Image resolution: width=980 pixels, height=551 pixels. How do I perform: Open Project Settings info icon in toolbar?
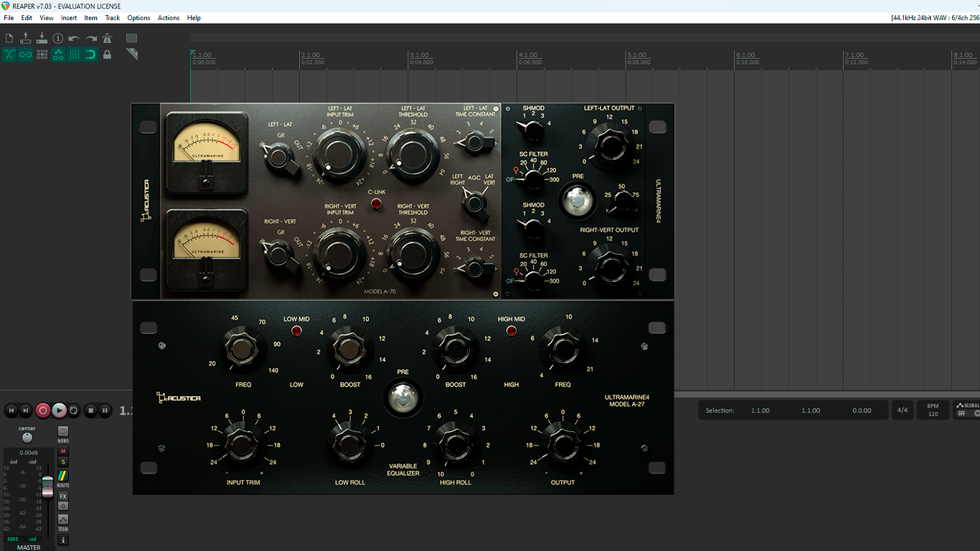58,38
